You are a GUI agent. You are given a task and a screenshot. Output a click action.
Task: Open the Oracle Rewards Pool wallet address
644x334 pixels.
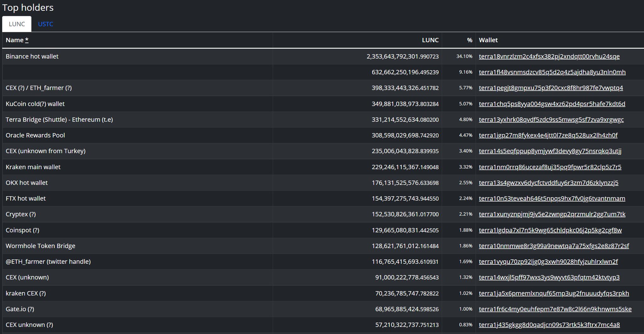pos(548,135)
